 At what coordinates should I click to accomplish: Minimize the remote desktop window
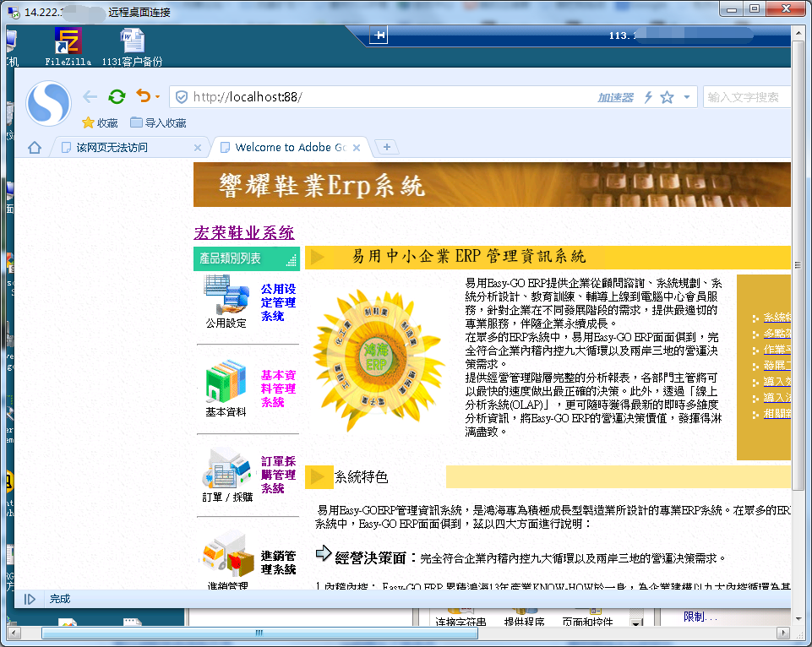731,8
